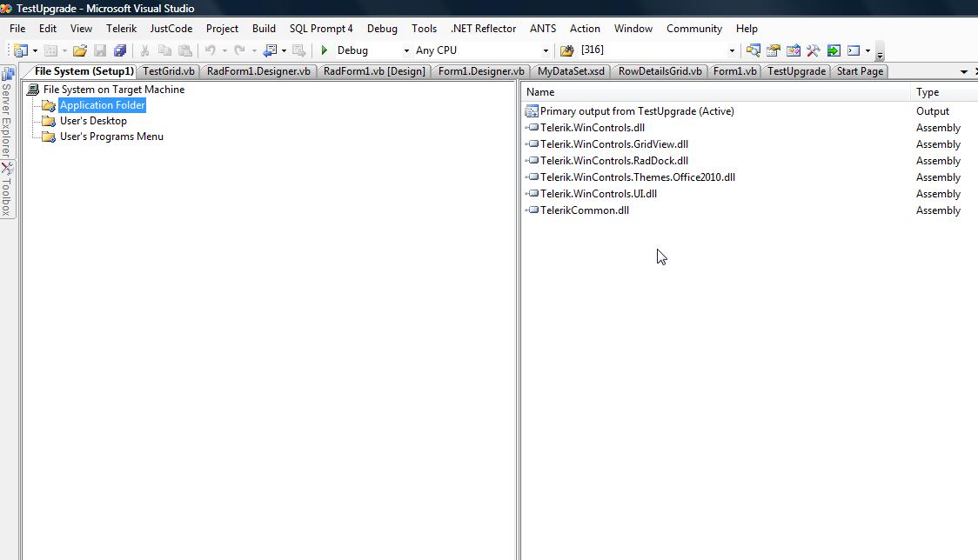Select Telerik.WinControls.RadDock.dll in the list
This screenshot has height=560, width=978.
click(x=613, y=161)
